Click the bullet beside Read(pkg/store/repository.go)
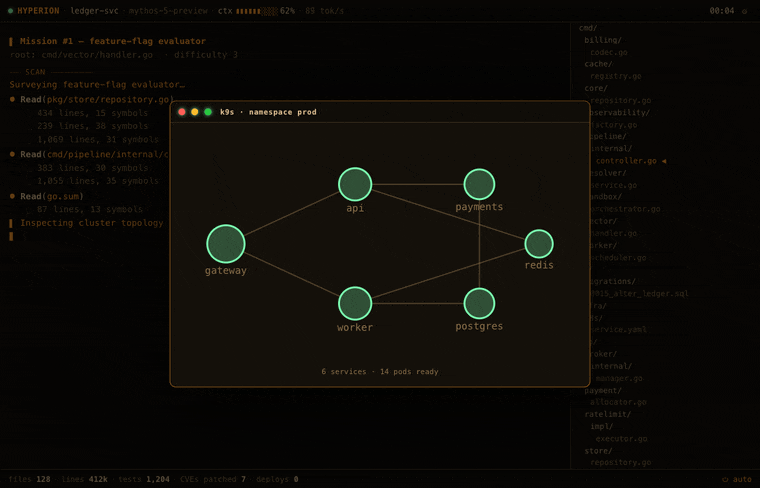Viewport: 760px width, 488px height. [12, 99]
